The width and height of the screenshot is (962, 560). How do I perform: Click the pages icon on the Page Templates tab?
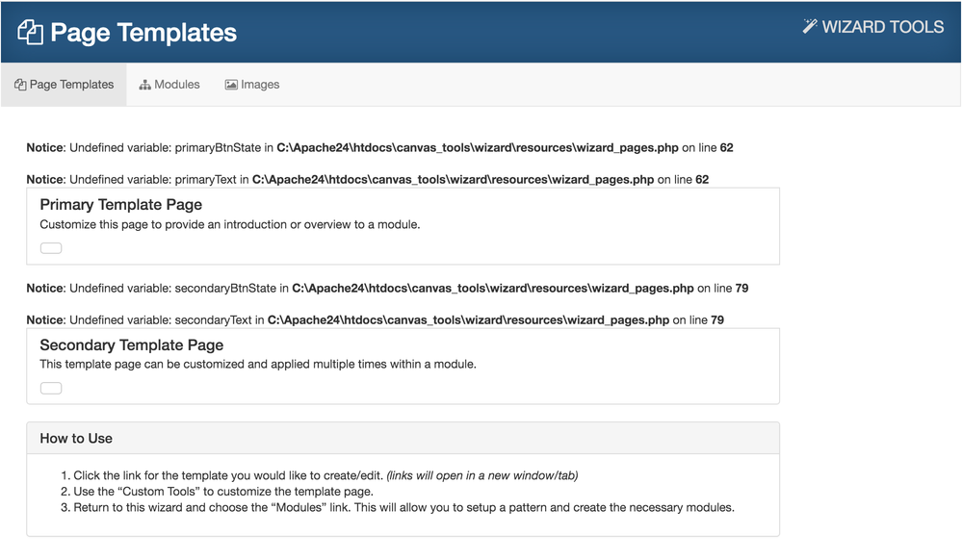[x=20, y=85]
